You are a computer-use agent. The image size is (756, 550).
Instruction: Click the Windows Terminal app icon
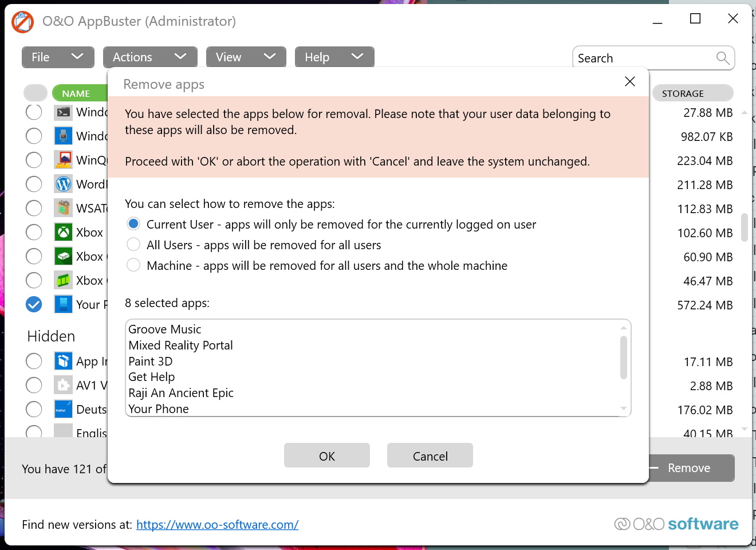point(64,112)
